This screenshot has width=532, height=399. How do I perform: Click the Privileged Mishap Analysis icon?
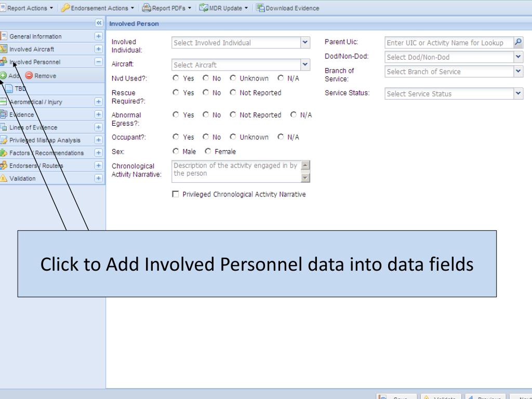4,140
